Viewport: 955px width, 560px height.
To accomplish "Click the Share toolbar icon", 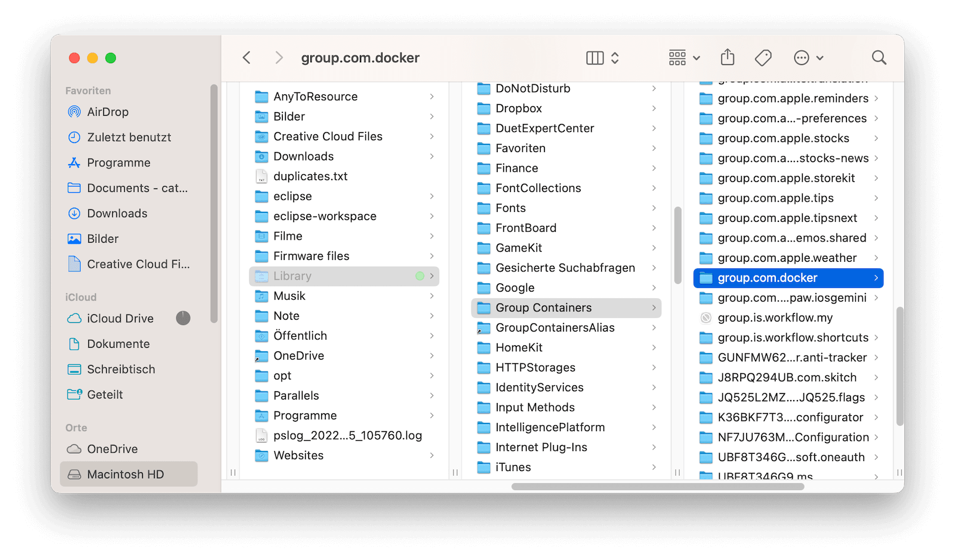I will click(727, 58).
